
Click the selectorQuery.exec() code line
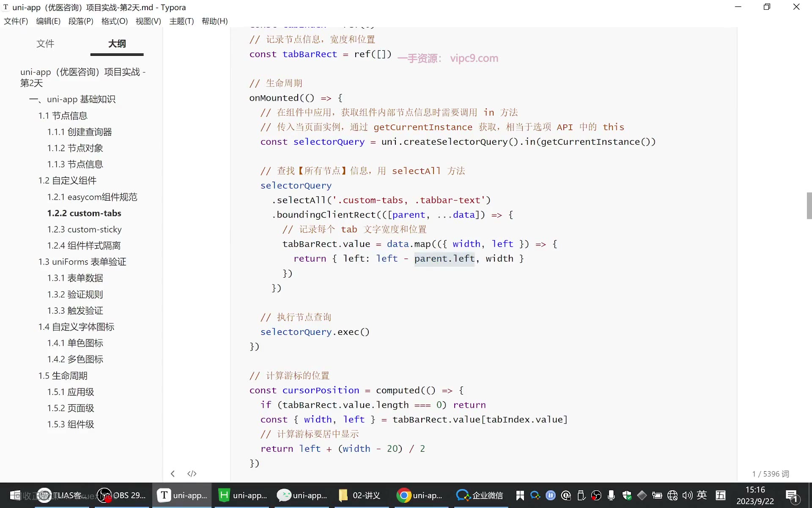(315, 332)
